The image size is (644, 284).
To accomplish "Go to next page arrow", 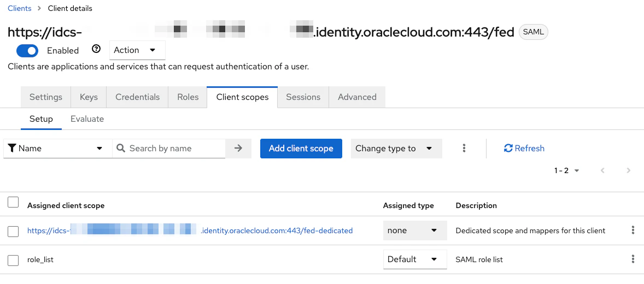I will (628, 170).
